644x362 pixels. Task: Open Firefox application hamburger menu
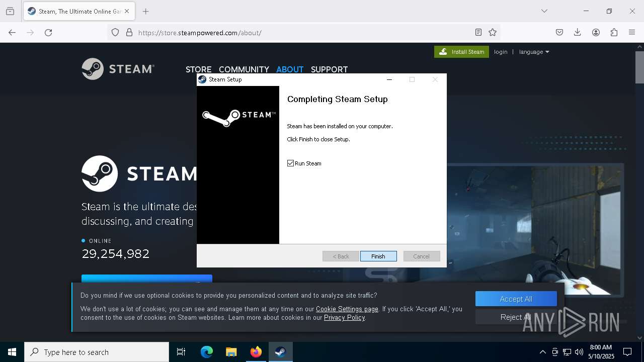[x=632, y=33]
